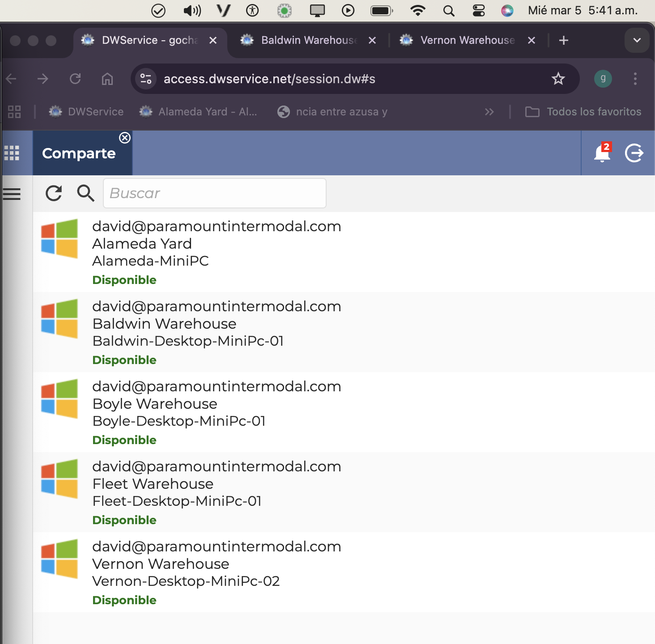Close the Baldwin Warehouse browser tab
This screenshot has width=655, height=644.
tap(372, 40)
